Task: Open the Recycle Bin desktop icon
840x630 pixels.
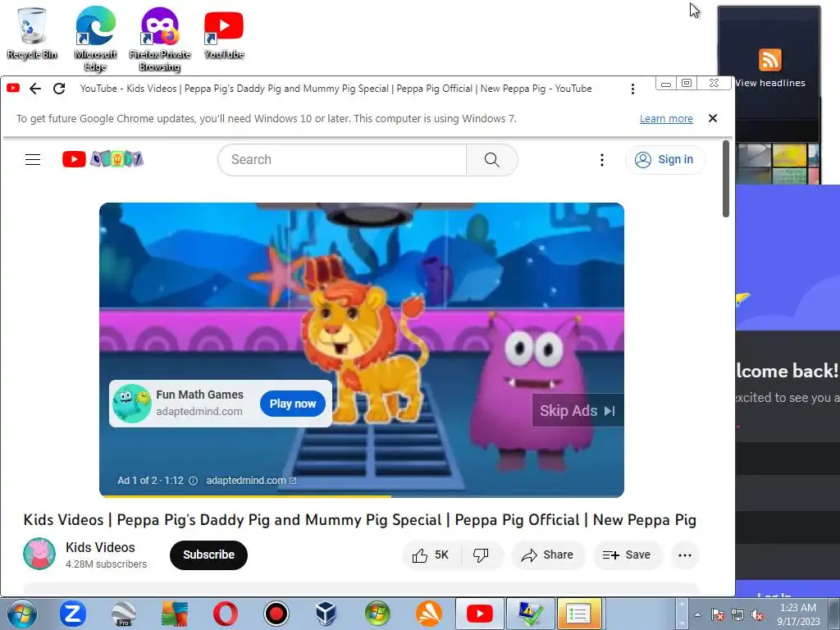Action: pos(32,34)
